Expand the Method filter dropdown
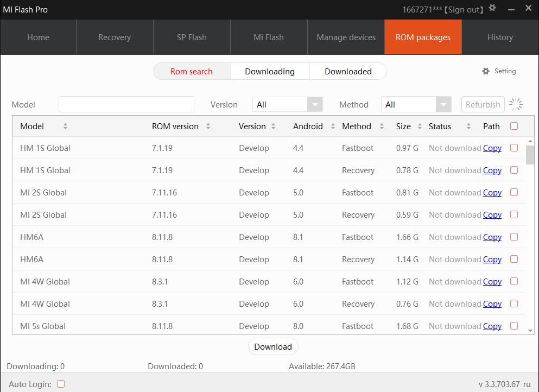This screenshot has width=539, height=392. pos(444,104)
